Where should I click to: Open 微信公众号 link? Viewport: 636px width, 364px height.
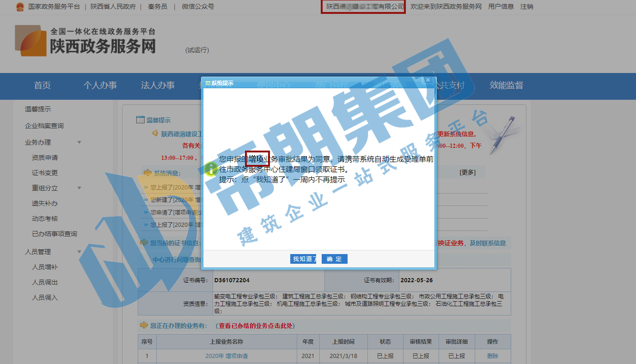[198, 6]
